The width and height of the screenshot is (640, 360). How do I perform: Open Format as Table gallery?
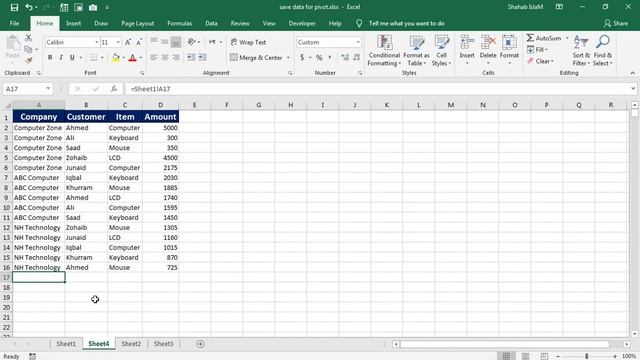416,50
